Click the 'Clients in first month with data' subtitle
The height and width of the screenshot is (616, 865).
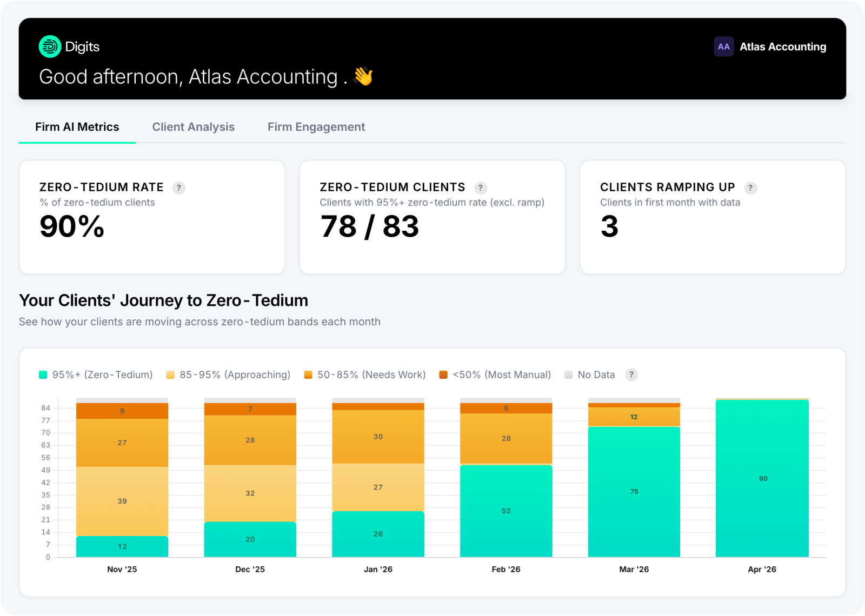click(670, 203)
